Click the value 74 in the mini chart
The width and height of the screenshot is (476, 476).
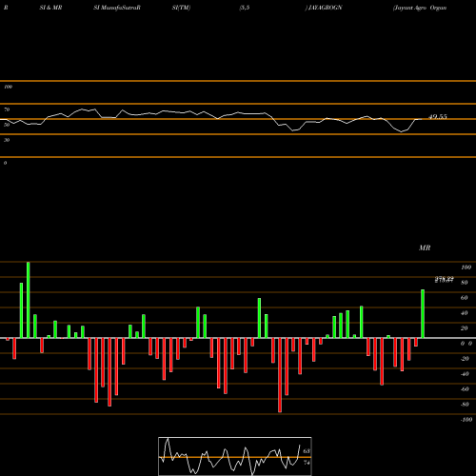[307, 463]
